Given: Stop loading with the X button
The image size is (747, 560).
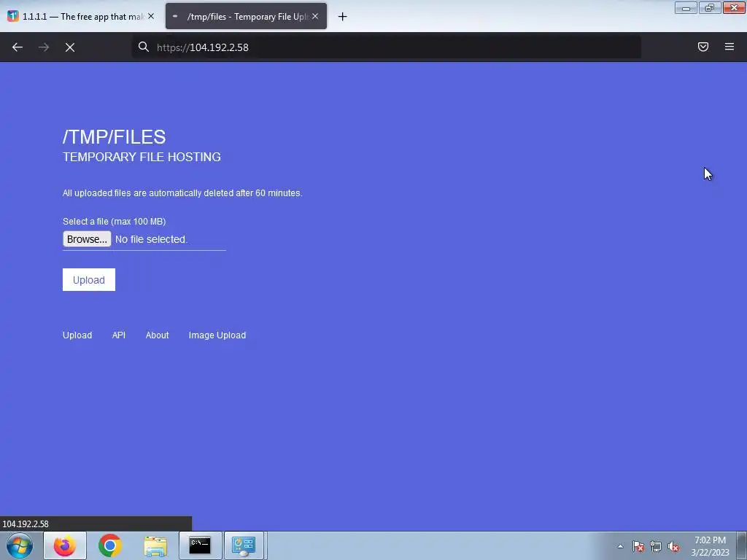Looking at the screenshot, I should pos(70,47).
